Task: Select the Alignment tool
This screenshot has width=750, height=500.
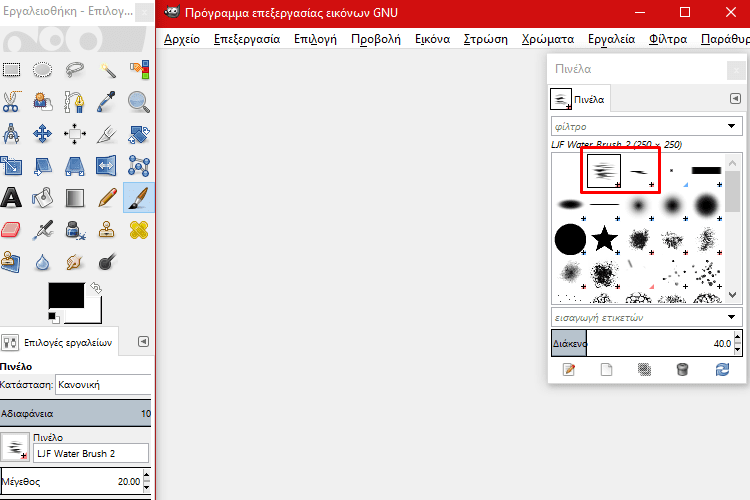Action: coord(75,134)
